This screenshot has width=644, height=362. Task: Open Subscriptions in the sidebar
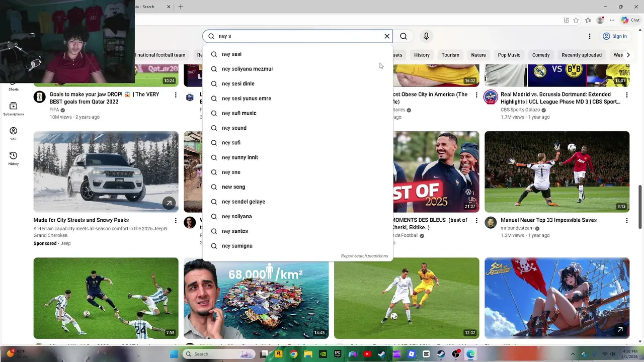pos(14,109)
